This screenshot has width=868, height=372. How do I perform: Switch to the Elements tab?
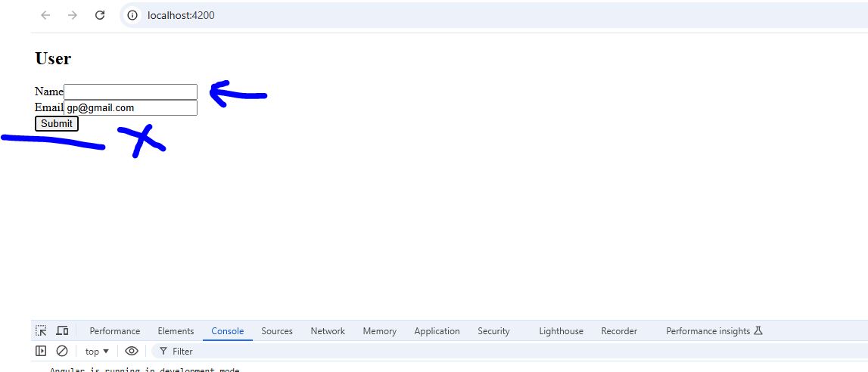click(176, 331)
